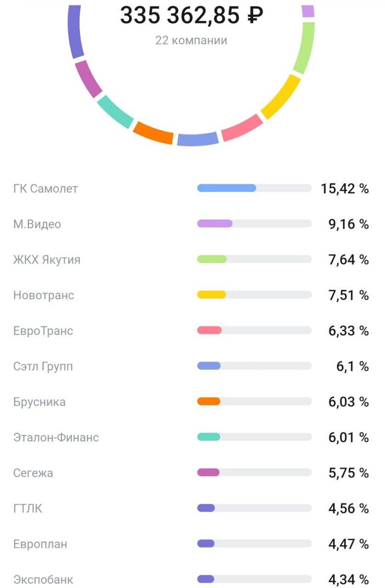Click the 22 компании counter text

click(x=192, y=41)
